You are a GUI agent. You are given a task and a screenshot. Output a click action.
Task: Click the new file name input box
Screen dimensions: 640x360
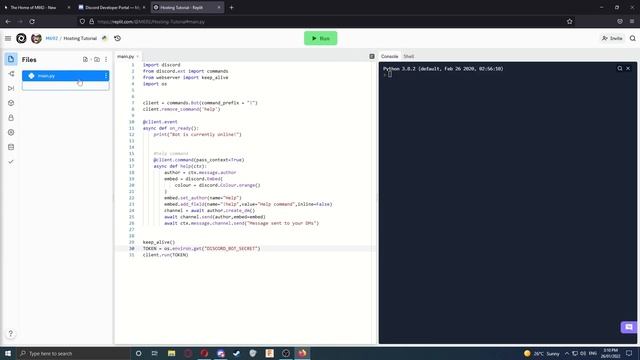pos(65,86)
